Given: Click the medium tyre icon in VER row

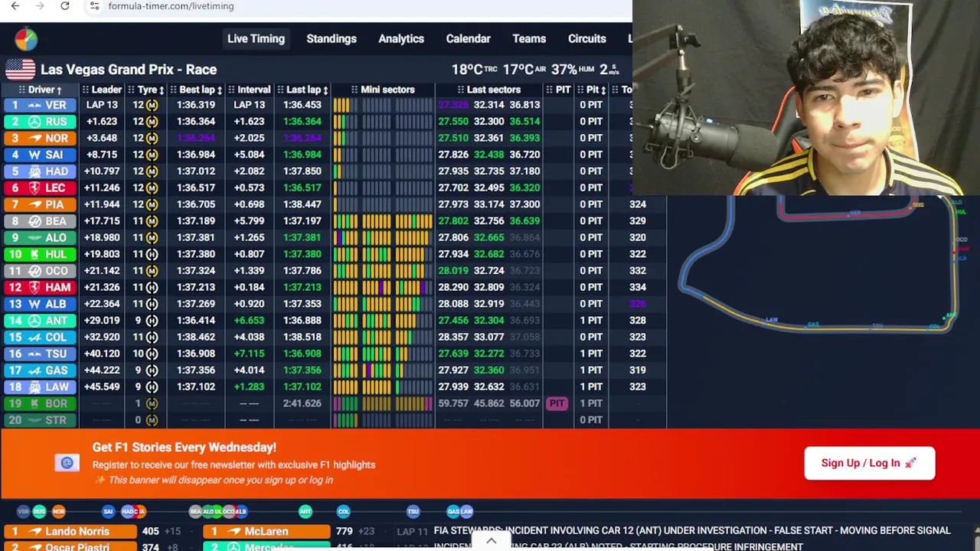Looking at the screenshot, I should point(152,105).
